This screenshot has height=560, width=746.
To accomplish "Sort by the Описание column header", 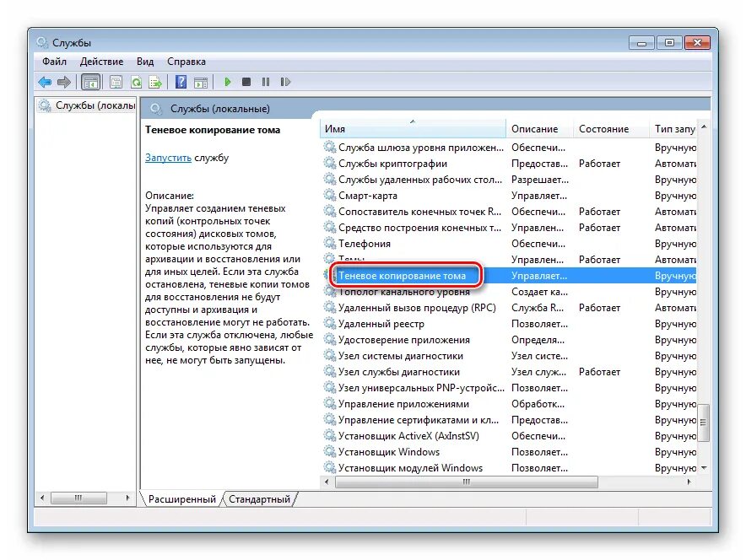I will (x=539, y=129).
